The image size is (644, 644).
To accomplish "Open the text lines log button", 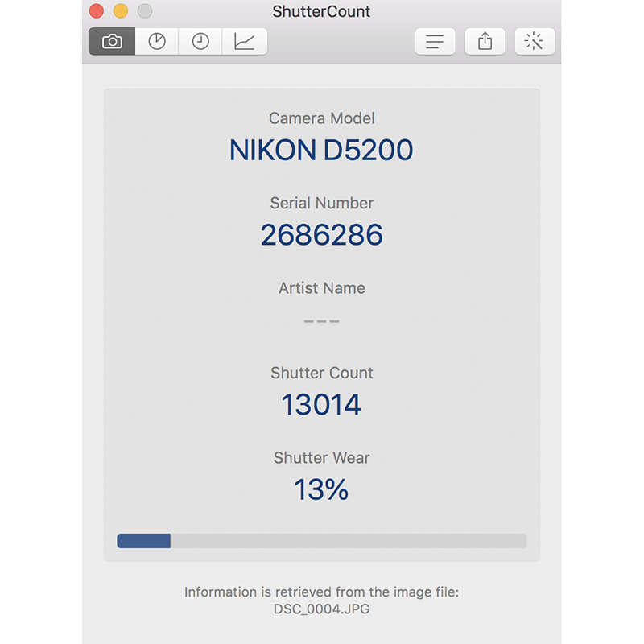I will (435, 41).
